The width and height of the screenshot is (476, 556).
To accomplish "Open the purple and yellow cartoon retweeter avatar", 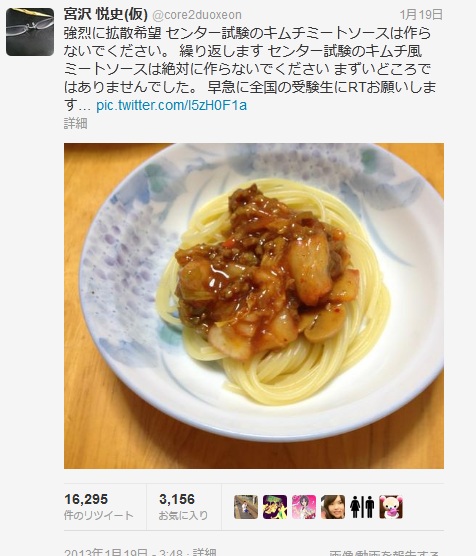I will (x=275, y=507).
